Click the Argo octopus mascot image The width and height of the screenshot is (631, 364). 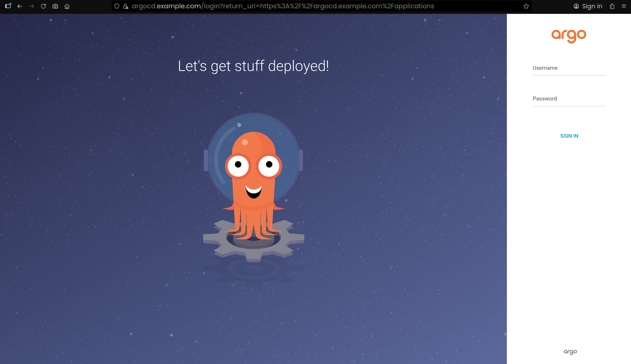[x=253, y=185]
